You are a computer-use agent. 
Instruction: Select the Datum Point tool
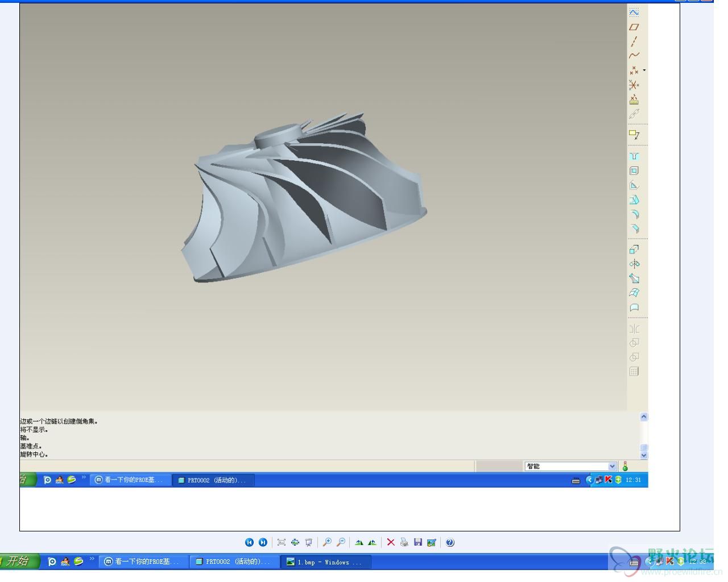tap(634, 70)
